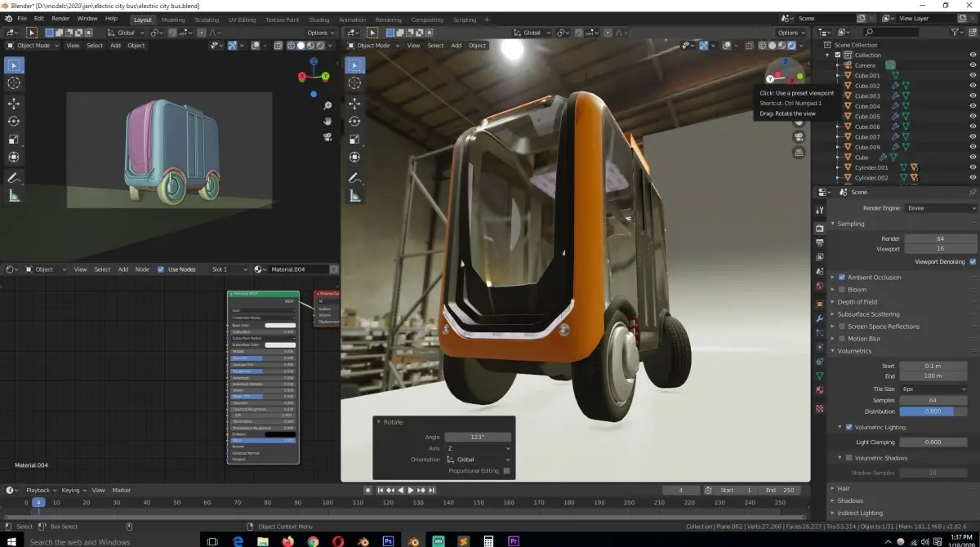Switch to the Compositing workspace tab

(428, 20)
